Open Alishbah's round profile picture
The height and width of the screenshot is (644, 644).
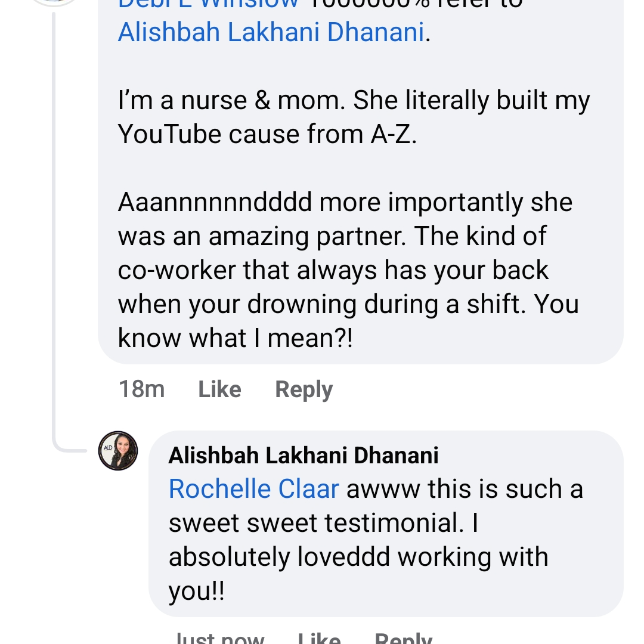[118, 451]
